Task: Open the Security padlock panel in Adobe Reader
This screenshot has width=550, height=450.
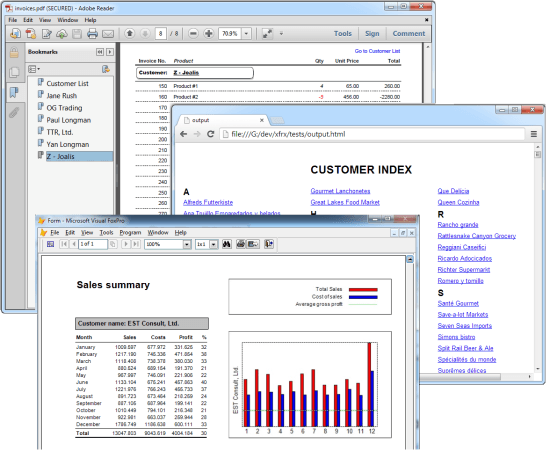Action: click(14, 53)
